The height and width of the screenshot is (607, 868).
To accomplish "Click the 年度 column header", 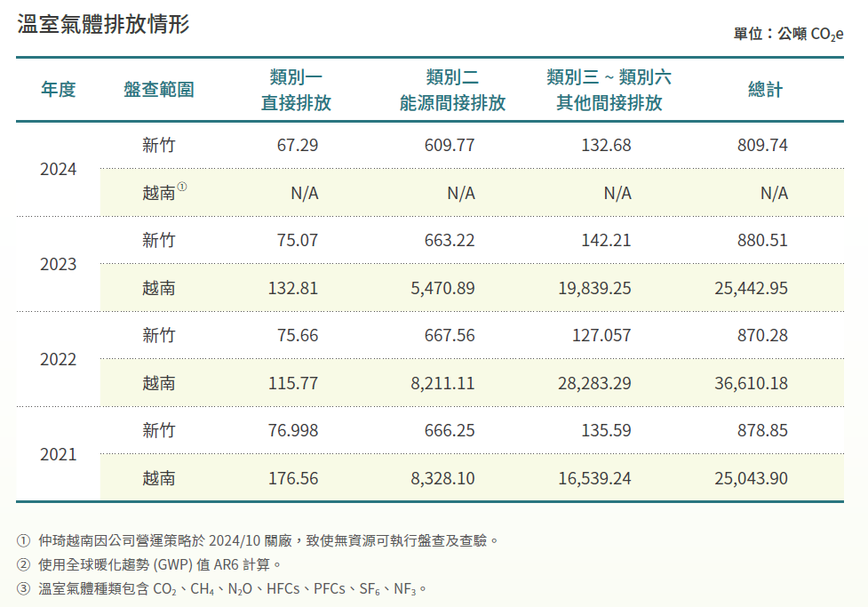I will [x=59, y=89].
